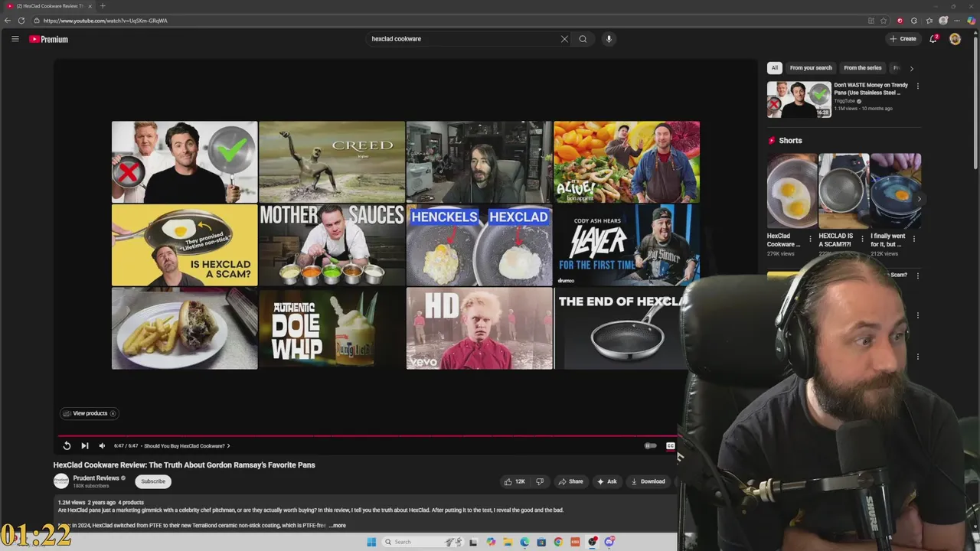Open chapter 'Should You Buy HexClad Cookware?'
The width and height of the screenshot is (980, 551).
tap(186, 445)
